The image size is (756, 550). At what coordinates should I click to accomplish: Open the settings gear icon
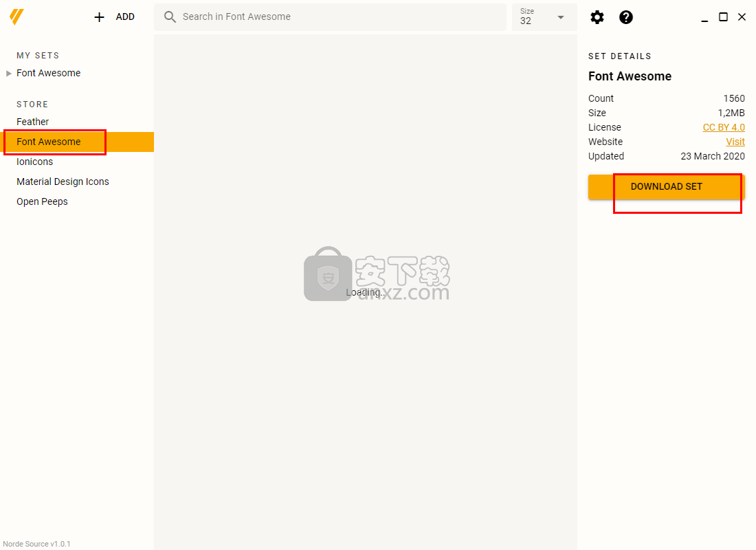(x=597, y=17)
